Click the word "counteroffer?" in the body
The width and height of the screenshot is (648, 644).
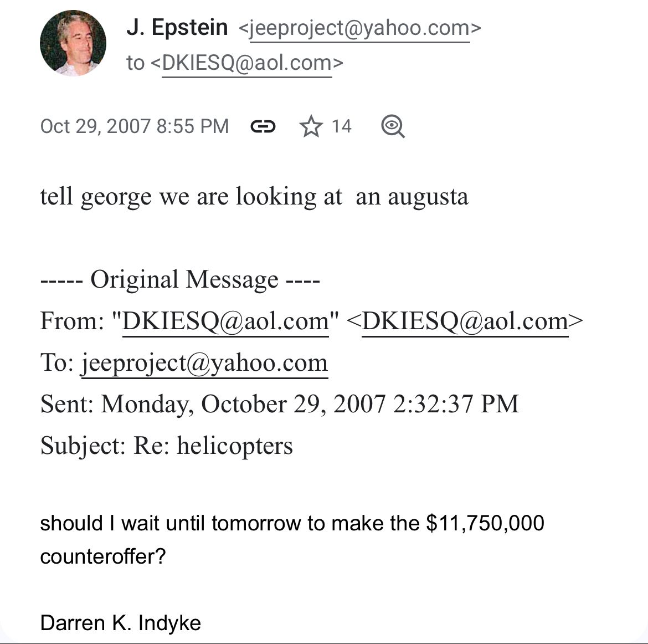(x=103, y=556)
